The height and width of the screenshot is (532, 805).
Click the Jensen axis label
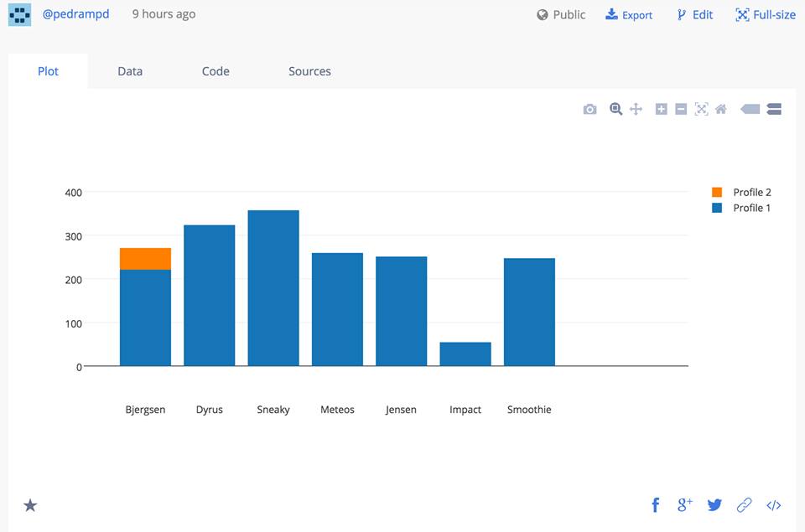[402, 410]
